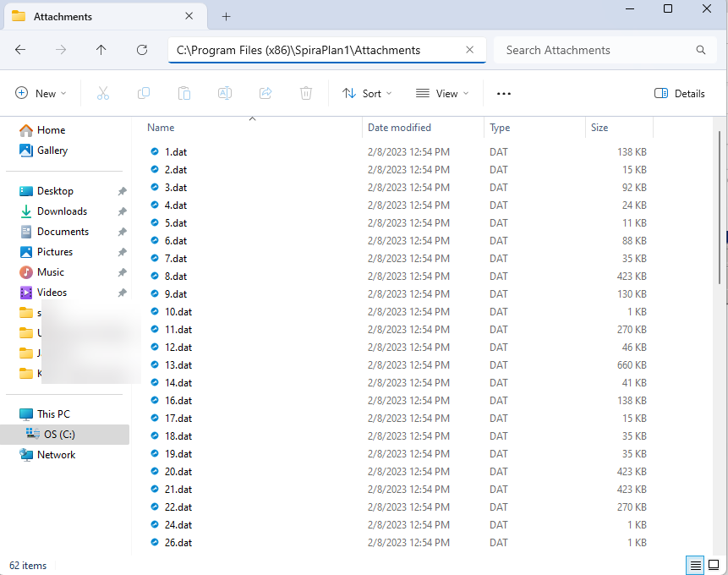Screen dimensions: 728x575
Task: Open the View layout dropdown
Action: tap(442, 94)
